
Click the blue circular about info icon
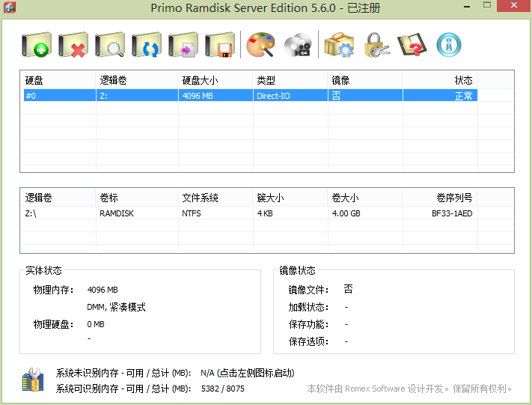click(x=449, y=46)
